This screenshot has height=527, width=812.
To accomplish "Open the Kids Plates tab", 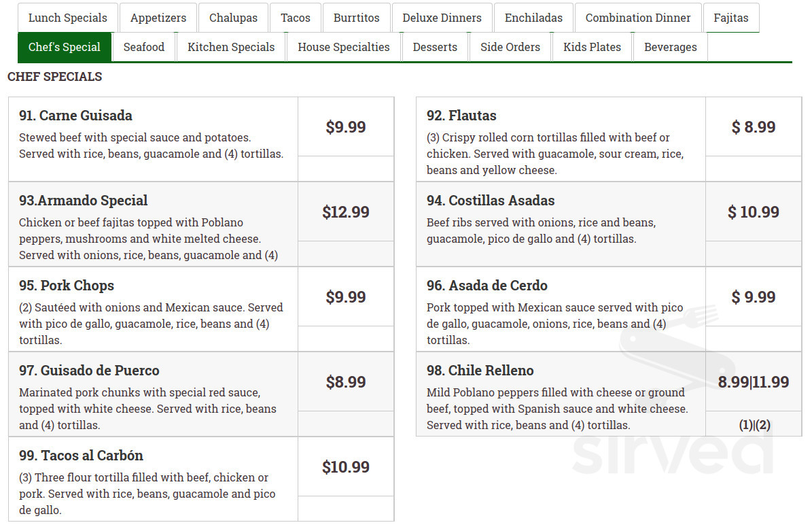I will pos(592,47).
